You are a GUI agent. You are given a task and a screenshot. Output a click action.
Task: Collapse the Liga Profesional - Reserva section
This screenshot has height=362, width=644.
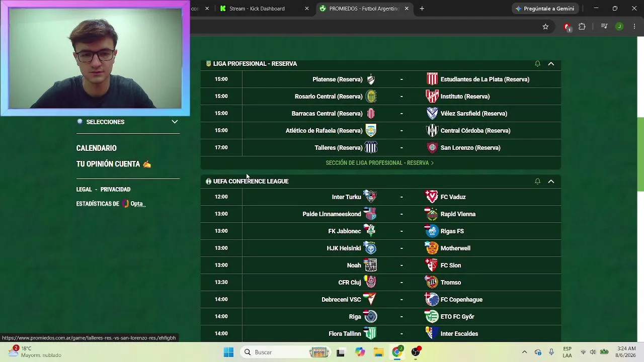point(551,64)
